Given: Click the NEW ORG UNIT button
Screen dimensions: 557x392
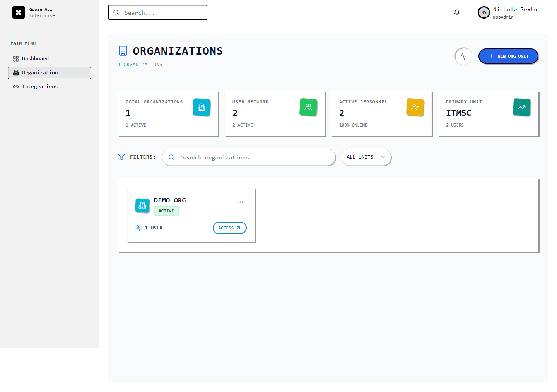Looking at the screenshot, I should (508, 56).
